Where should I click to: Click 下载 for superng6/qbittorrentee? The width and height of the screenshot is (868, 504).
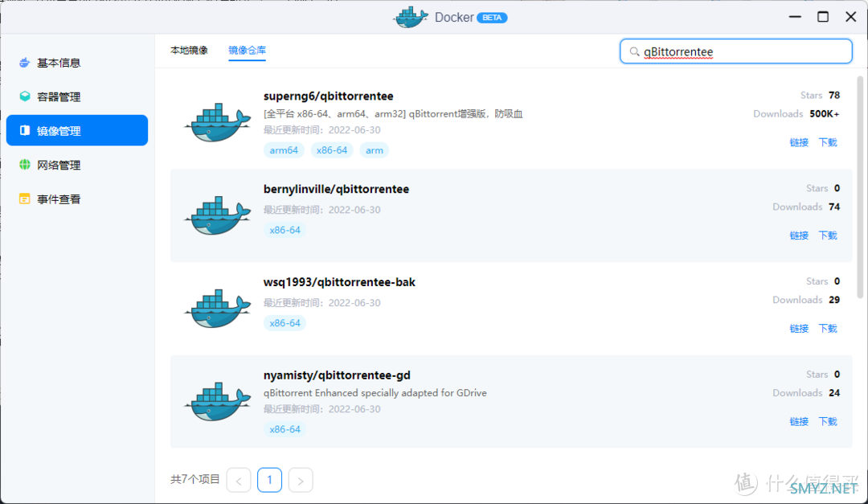(x=828, y=142)
